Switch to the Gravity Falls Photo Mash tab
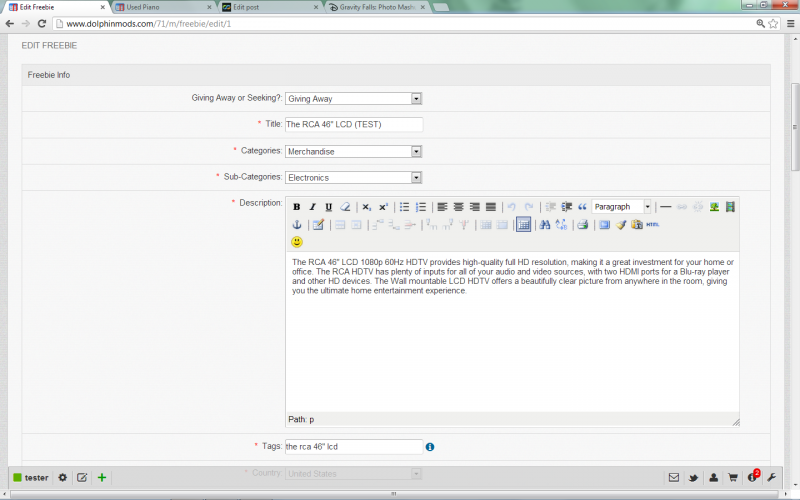The height and width of the screenshot is (500, 800). coord(377,7)
